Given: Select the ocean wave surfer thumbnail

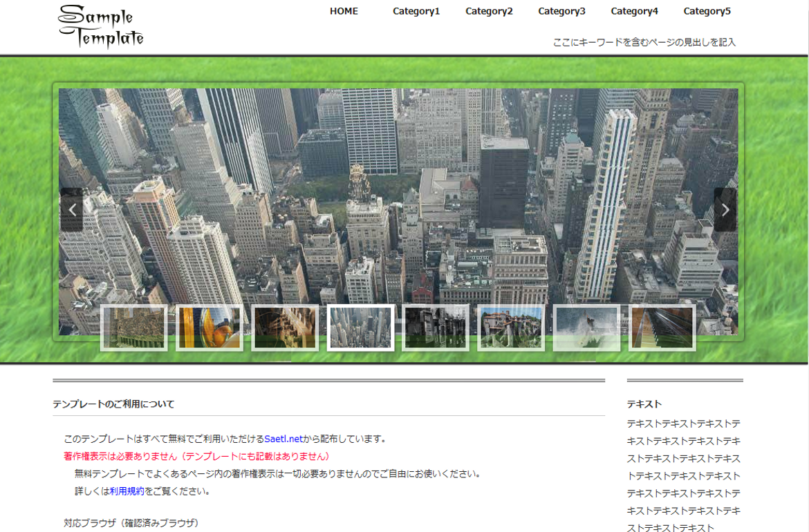Looking at the screenshot, I should tap(586, 327).
